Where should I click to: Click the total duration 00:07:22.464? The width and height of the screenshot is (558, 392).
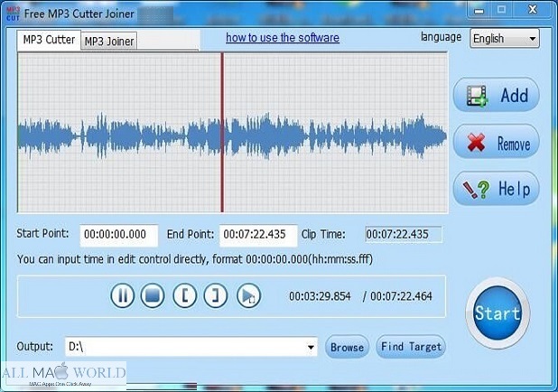(x=401, y=296)
